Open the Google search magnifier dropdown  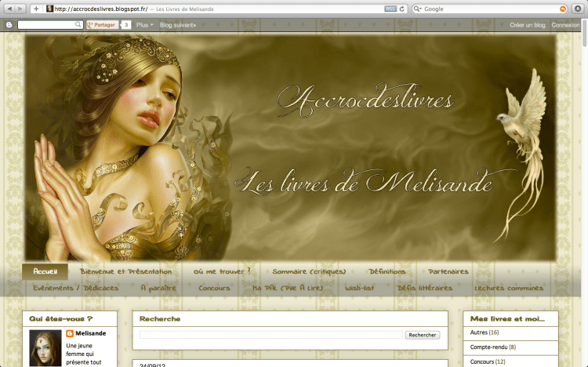point(417,9)
